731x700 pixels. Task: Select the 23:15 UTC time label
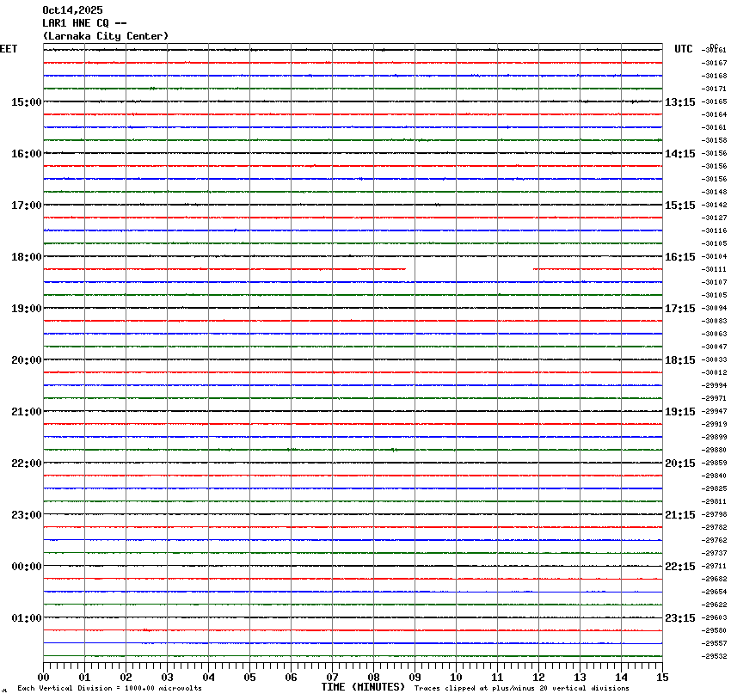tap(680, 618)
